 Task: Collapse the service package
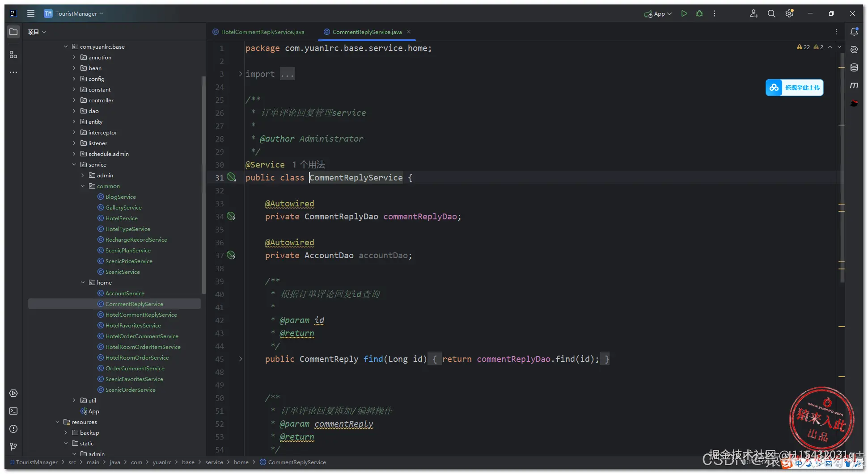click(74, 164)
